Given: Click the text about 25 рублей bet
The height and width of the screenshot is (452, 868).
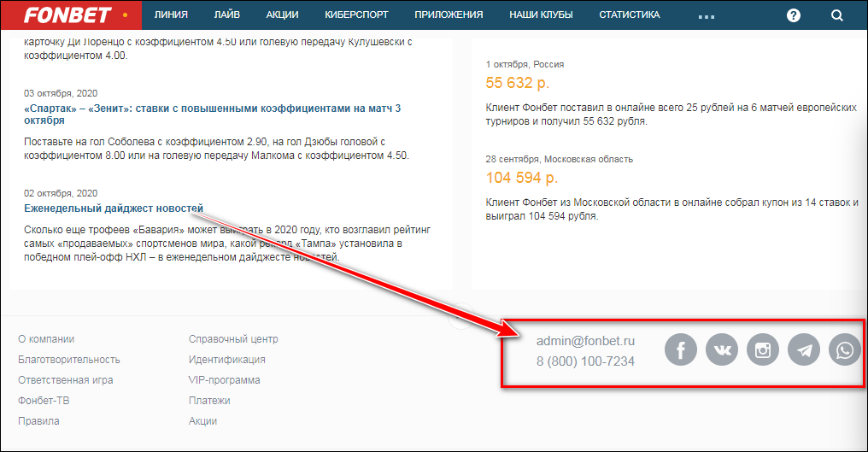Looking at the screenshot, I should coord(671,114).
